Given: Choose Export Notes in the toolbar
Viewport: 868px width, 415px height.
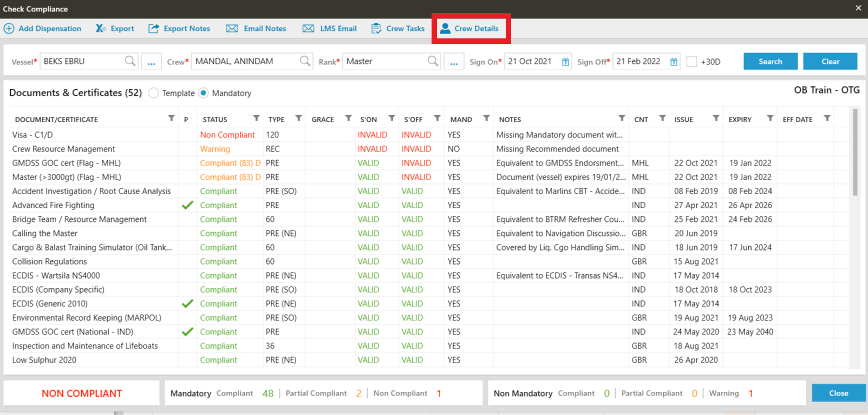Looking at the screenshot, I should tap(179, 29).
